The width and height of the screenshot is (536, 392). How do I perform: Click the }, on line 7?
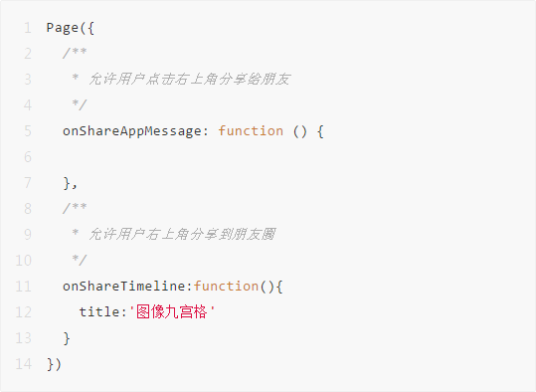[x=71, y=183]
